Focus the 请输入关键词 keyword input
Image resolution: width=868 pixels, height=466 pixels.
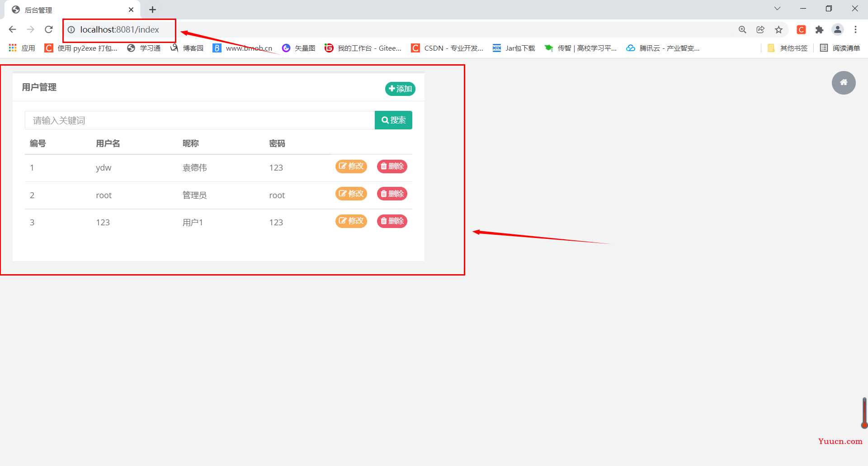click(200, 120)
